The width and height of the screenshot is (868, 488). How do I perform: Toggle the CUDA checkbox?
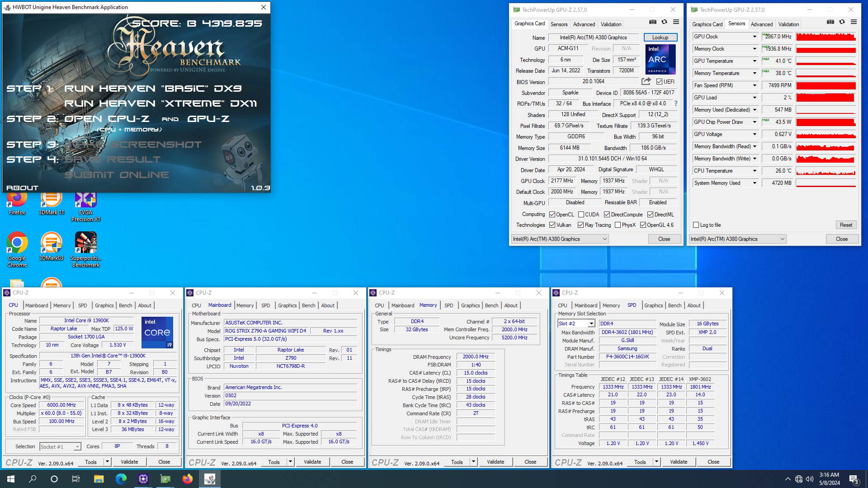coord(581,215)
